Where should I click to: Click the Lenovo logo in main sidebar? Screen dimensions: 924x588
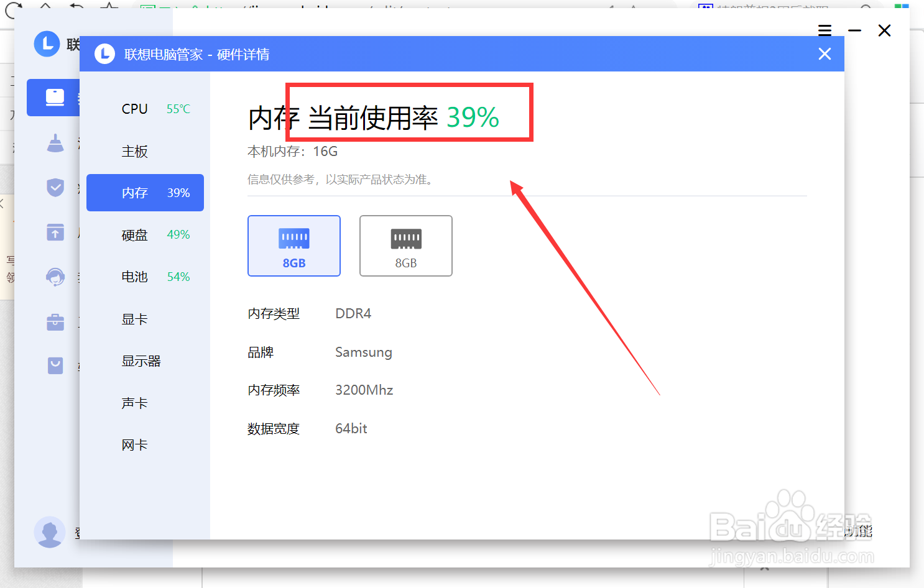(47, 44)
